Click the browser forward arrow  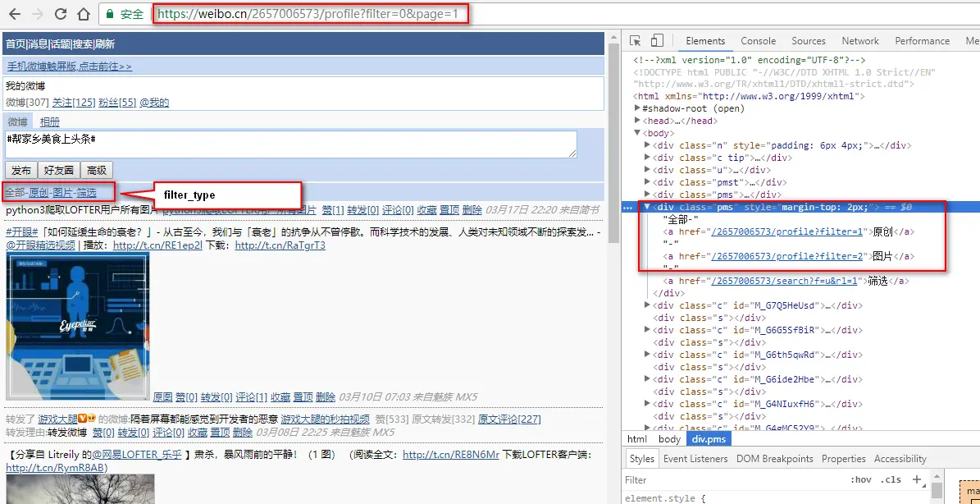pyautogui.click(x=37, y=13)
